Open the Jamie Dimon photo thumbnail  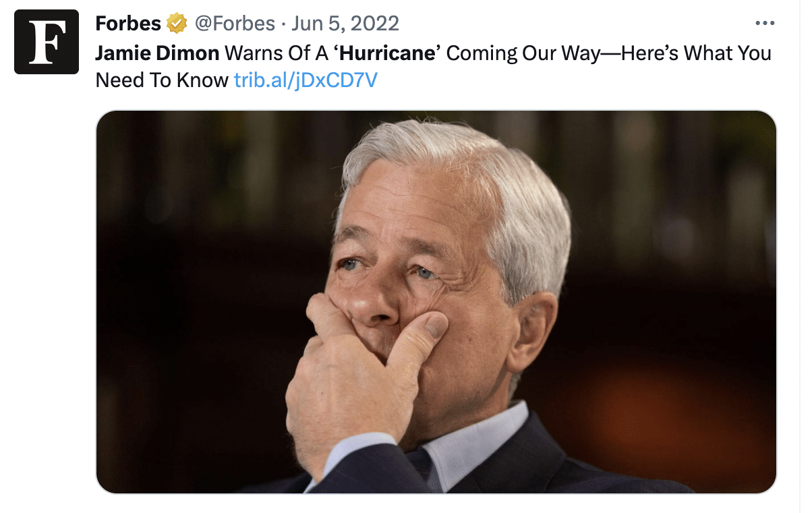pos(436,302)
